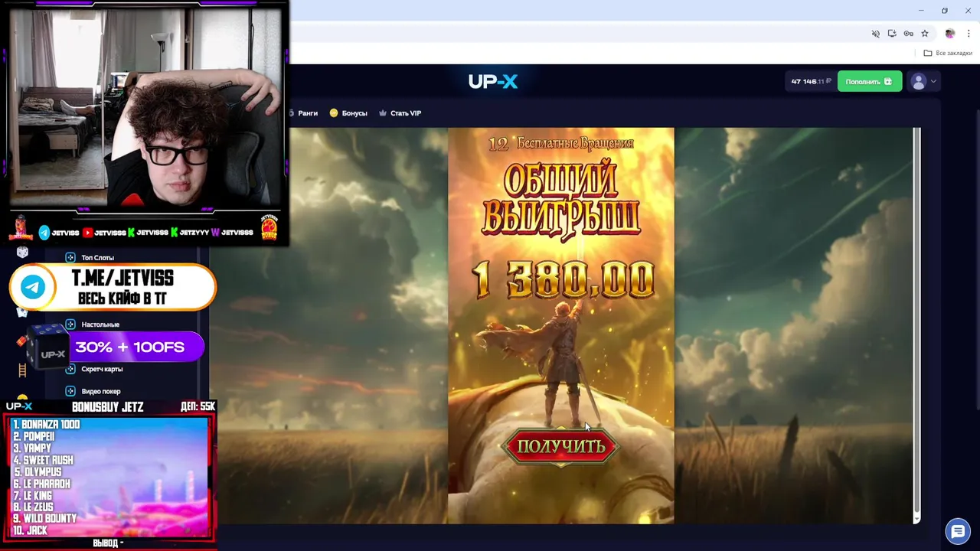Viewport: 980px width, 551px height.
Task: Click the password key icon in address bar
Action: pos(908,34)
